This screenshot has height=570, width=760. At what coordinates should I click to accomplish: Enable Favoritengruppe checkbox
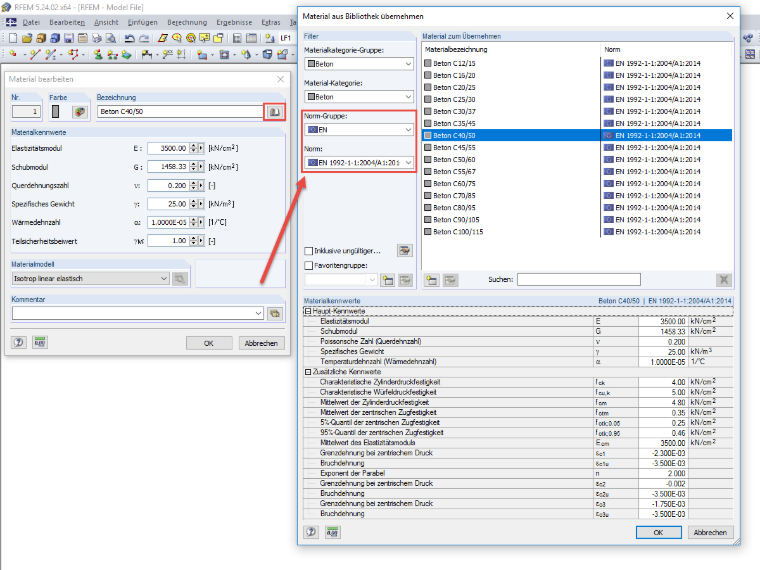click(308, 266)
